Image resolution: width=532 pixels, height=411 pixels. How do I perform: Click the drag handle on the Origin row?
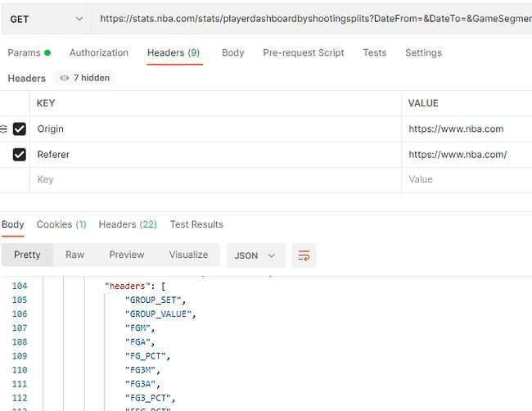pos(3,129)
